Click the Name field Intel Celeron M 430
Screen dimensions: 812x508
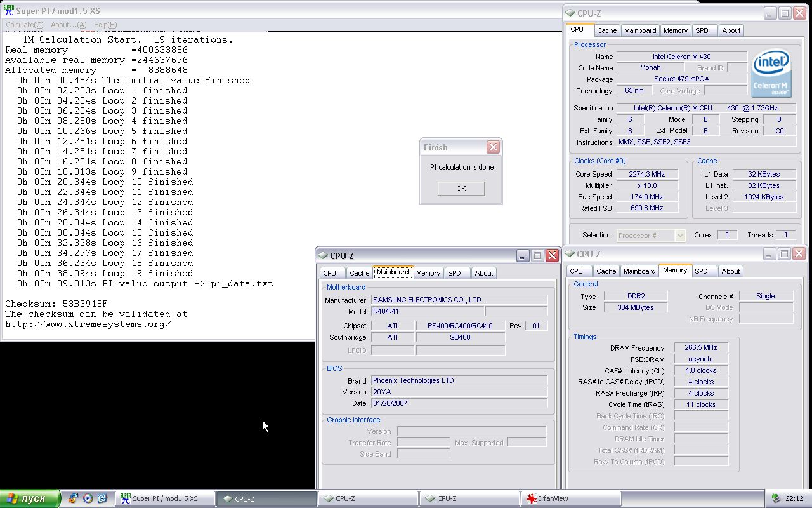pyautogui.click(x=681, y=57)
